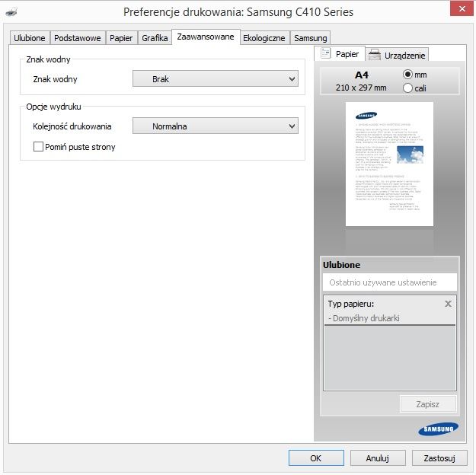Image resolution: width=476 pixels, height=475 pixels.
Task: Remove Typ papieru entry with X icon
Action: click(x=448, y=304)
